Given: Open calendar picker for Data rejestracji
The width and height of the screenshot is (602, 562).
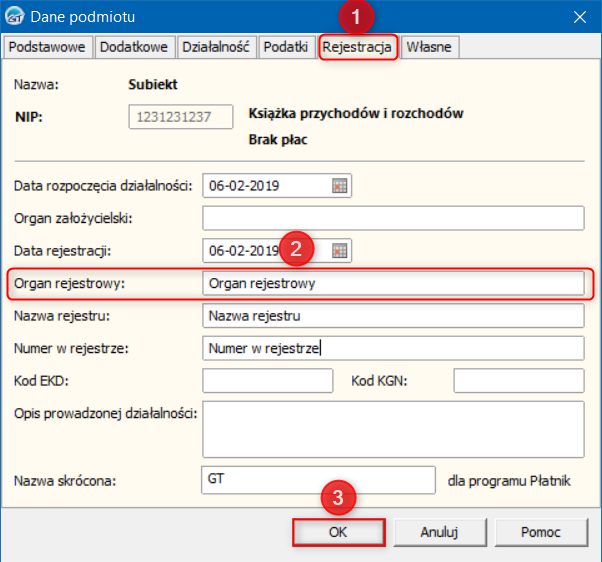Looking at the screenshot, I should click(x=339, y=251).
